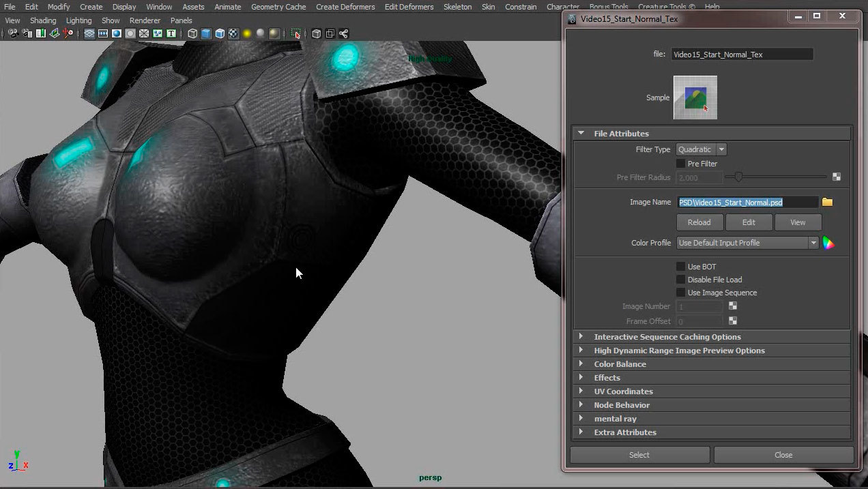Toggle the Grid display icon
This screenshot has height=489, width=868.
(x=89, y=33)
